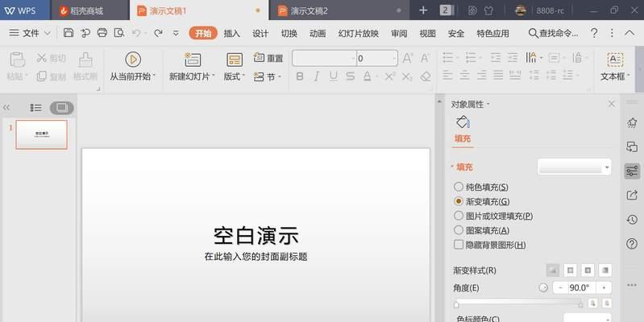Click the WPS home button
This screenshot has width=644, height=322.
coord(25,10)
